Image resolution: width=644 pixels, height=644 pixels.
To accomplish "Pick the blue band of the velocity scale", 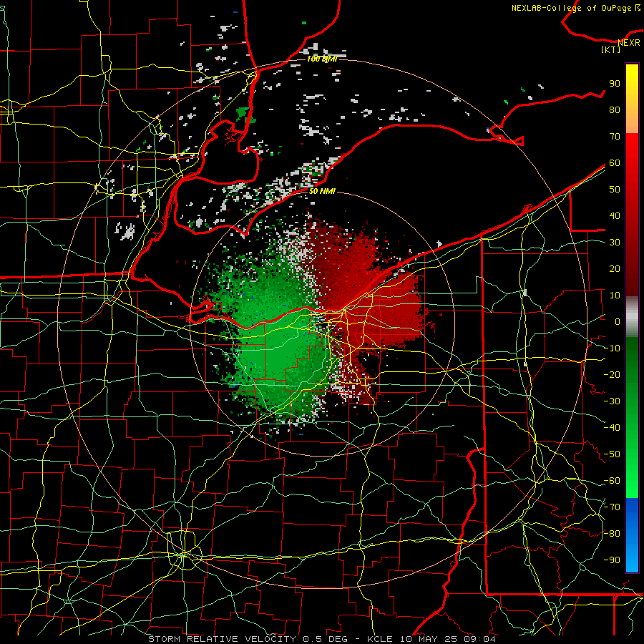I will pyautogui.click(x=632, y=535).
